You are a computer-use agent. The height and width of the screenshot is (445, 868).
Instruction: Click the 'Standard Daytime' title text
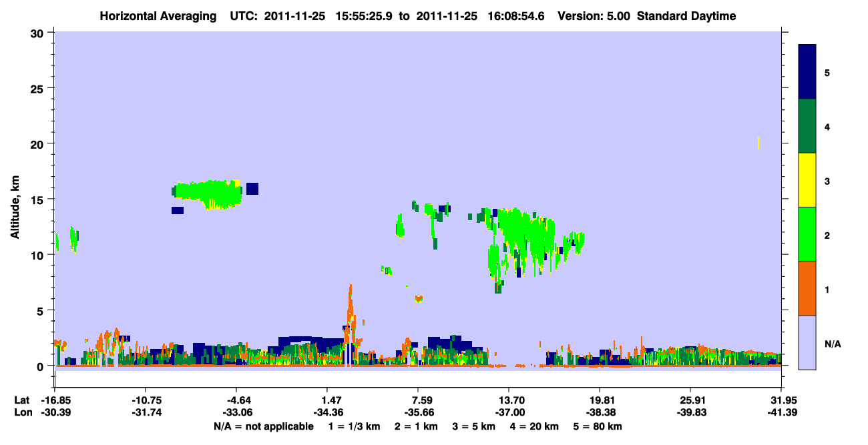click(686, 16)
